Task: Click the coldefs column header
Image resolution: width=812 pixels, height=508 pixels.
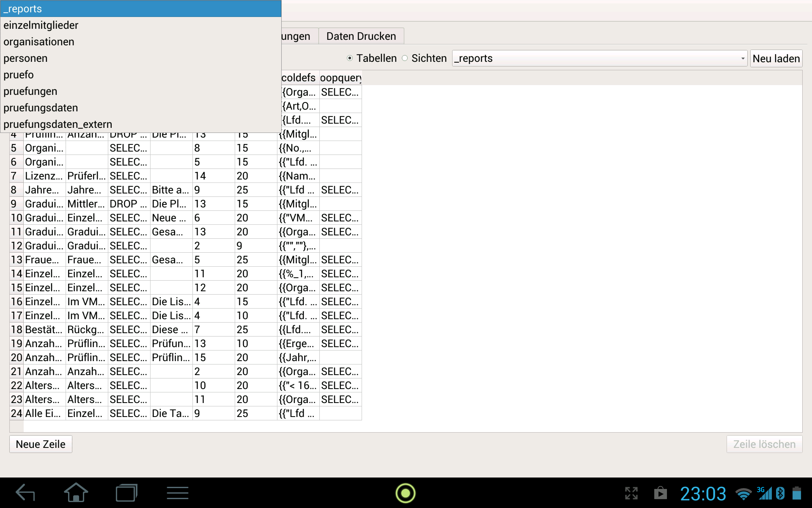Action: pos(298,78)
